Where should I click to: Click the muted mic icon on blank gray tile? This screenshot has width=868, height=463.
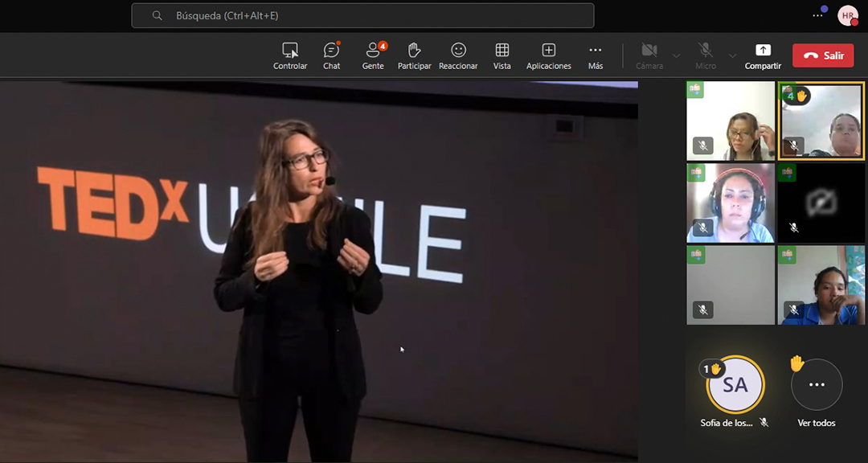[x=703, y=309]
